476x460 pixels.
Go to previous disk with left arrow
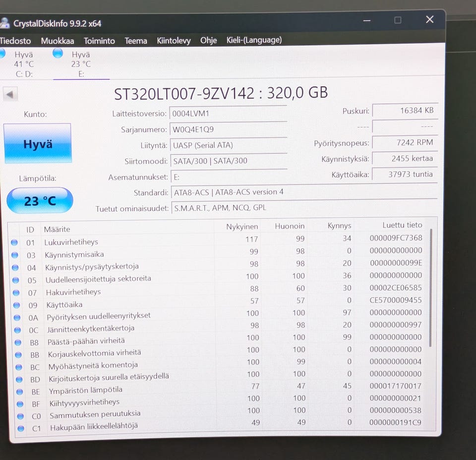tap(10, 94)
